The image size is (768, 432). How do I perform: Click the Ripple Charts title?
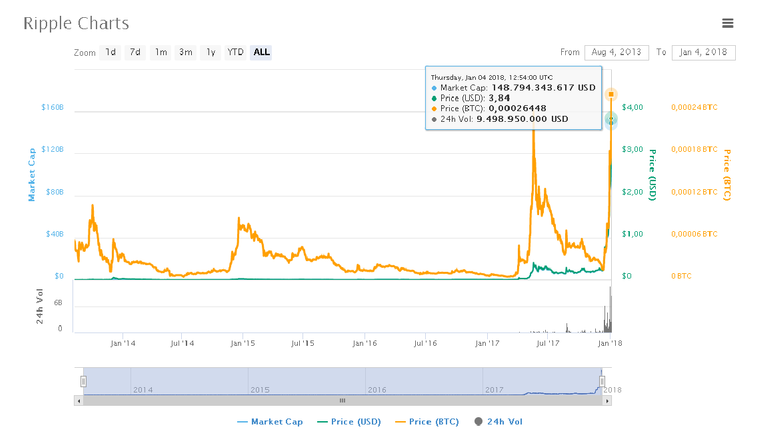[76, 23]
